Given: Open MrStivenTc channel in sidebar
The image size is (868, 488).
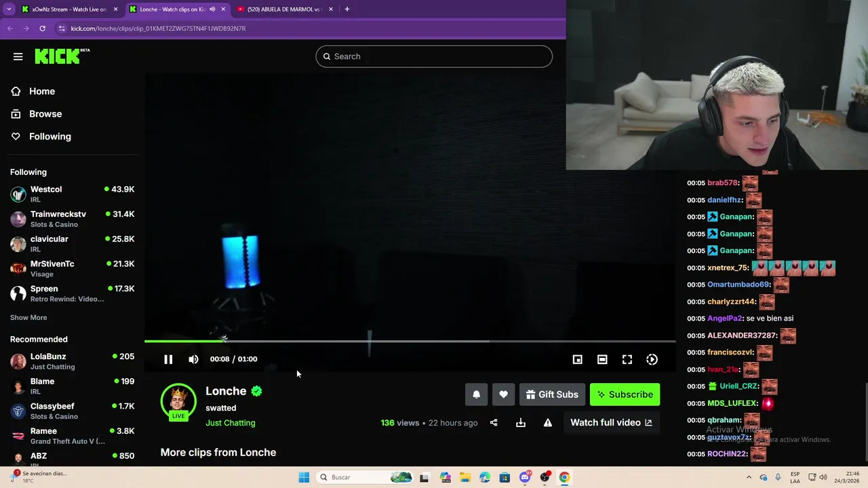Looking at the screenshot, I should click(72, 268).
